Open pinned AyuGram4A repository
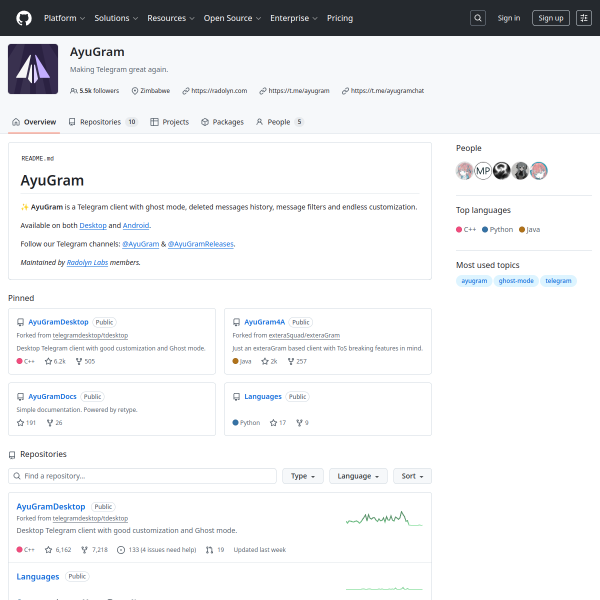This screenshot has height=600, width=600. [x=264, y=322]
